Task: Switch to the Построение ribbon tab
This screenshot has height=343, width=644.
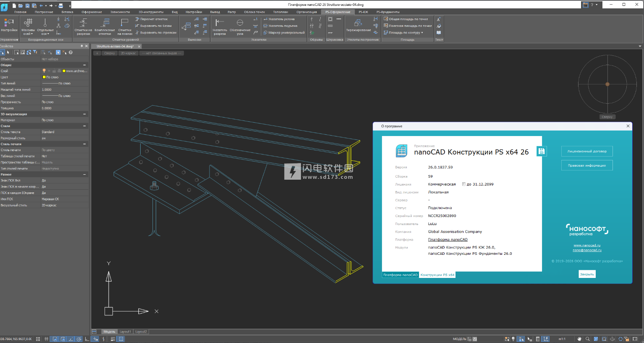Action: [x=44, y=12]
